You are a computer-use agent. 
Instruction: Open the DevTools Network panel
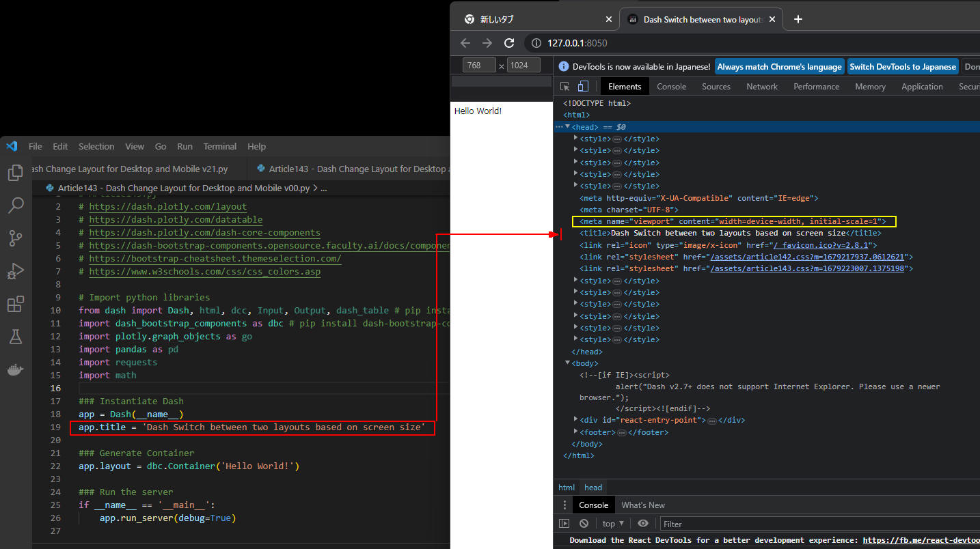tap(761, 87)
